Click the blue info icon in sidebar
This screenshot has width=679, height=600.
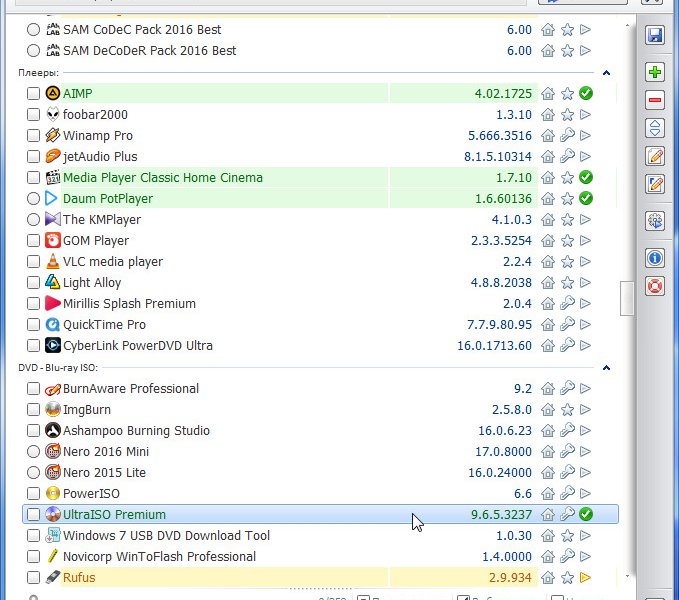655,258
